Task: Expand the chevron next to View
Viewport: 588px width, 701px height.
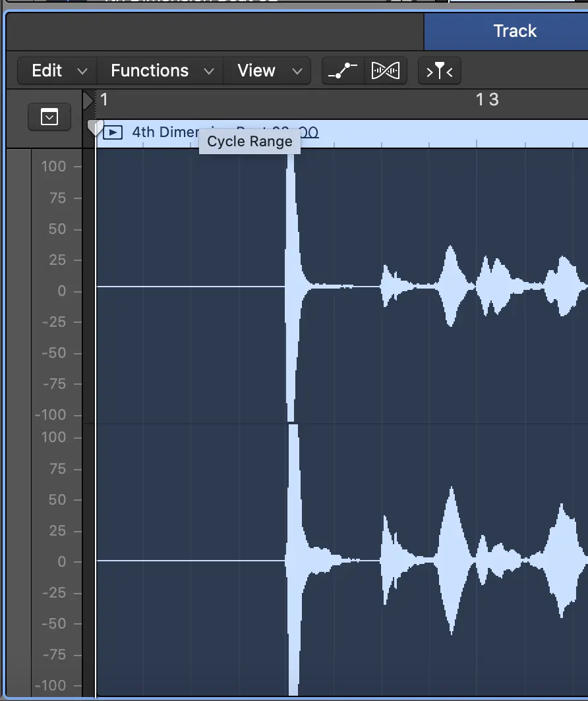Action: click(x=297, y=71)
